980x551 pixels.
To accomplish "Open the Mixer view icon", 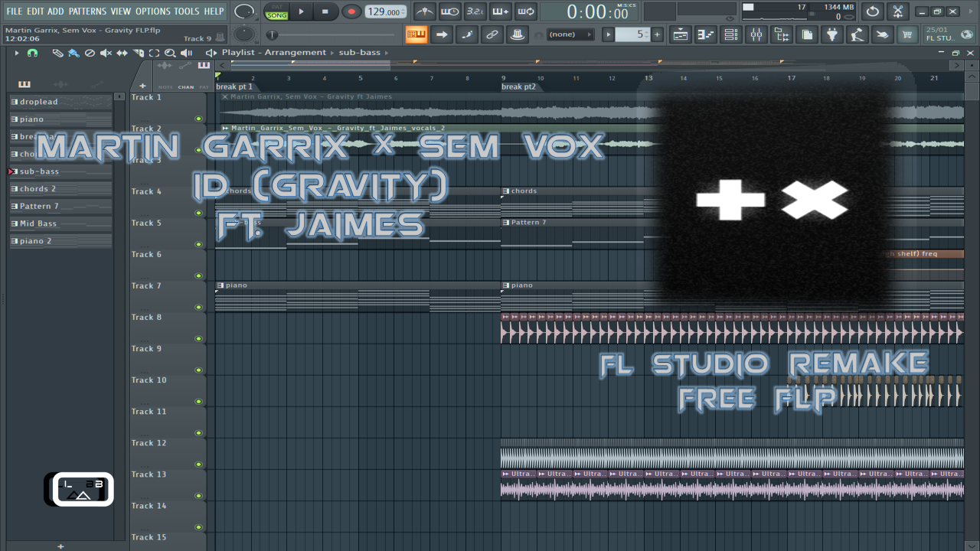I will tap(756, 34).
